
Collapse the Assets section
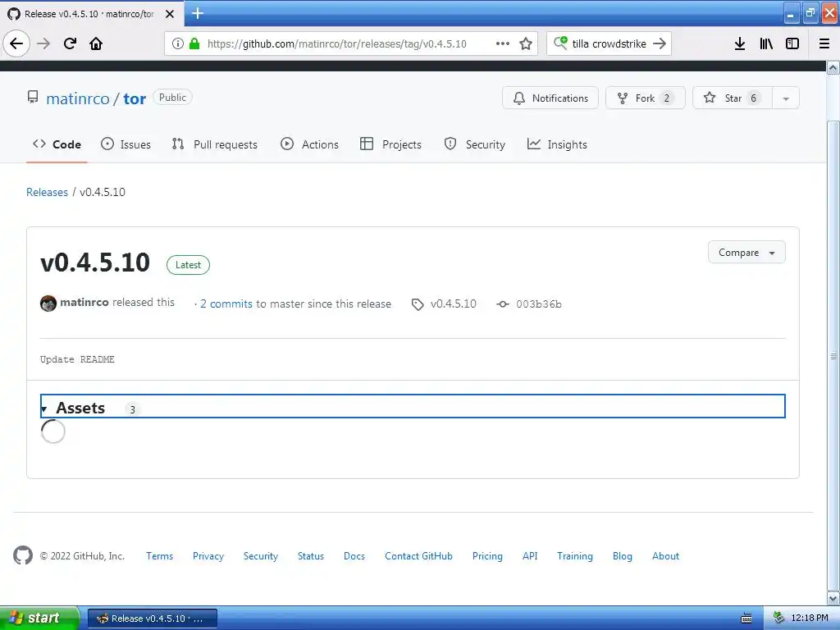coord(413,406)
